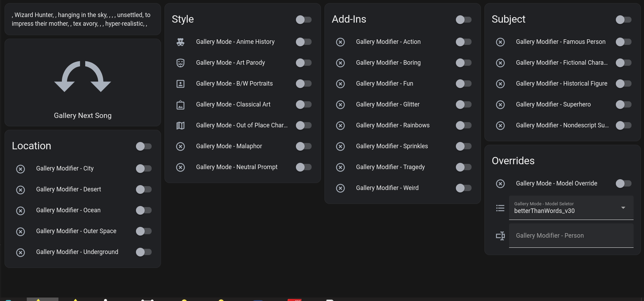
Task: Switch on the Style group master toggle
Action: pos(304,19)
